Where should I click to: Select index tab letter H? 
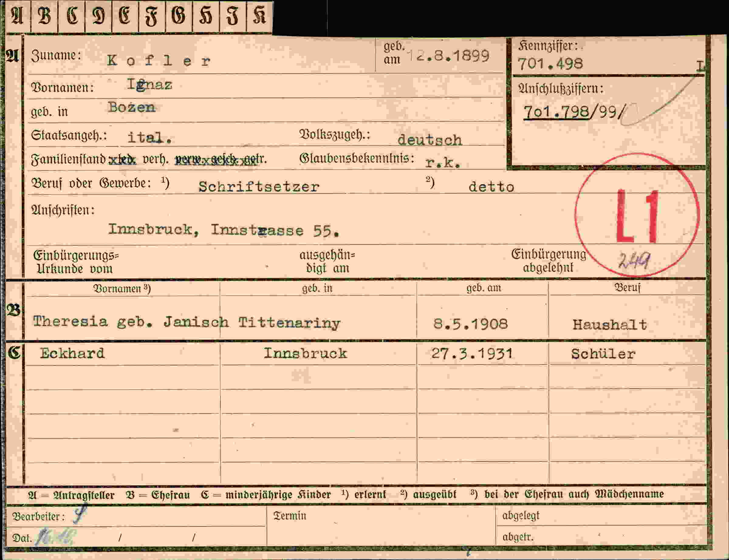206,16
